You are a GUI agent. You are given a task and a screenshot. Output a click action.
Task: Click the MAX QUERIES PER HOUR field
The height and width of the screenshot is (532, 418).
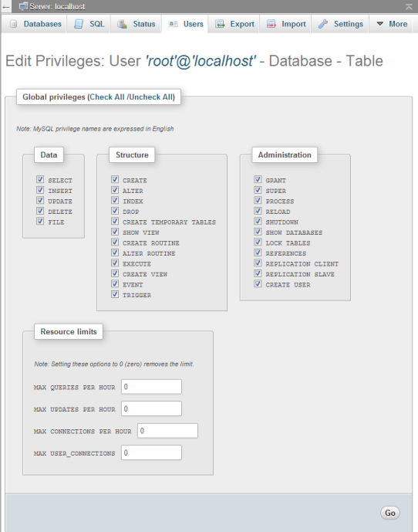(x=151, y=387)
